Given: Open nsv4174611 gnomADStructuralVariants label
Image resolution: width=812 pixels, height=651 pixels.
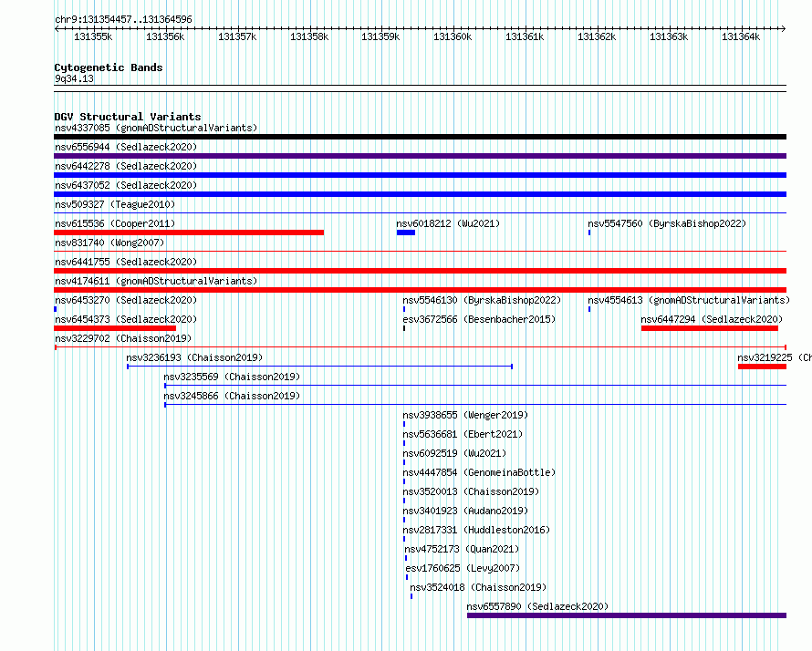Looking at the screenshot, I should [156, 281].
